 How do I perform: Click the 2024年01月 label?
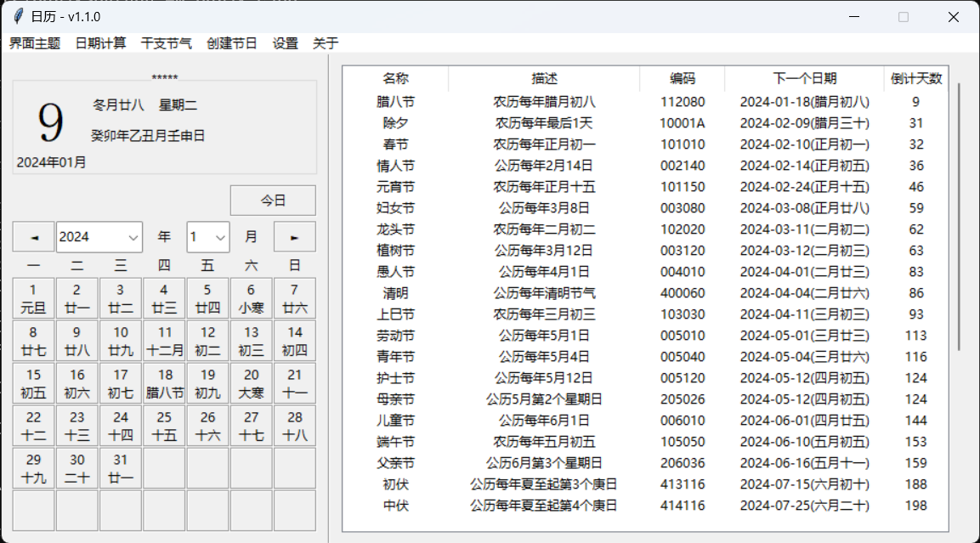(51, 162)
